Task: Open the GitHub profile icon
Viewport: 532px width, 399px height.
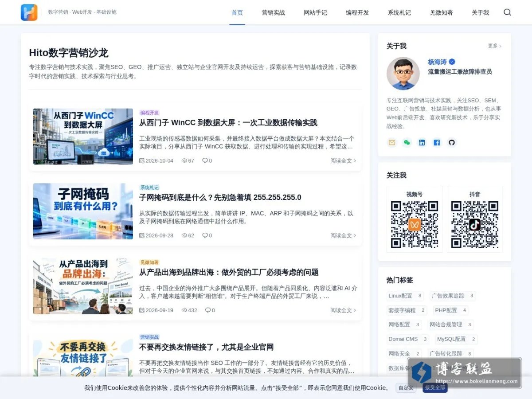Action: (452, 142)
